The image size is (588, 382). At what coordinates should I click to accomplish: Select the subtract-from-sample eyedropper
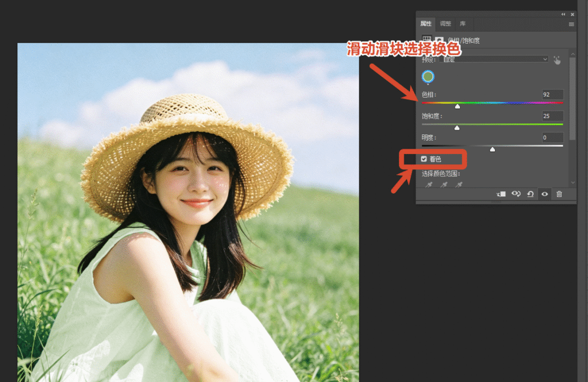click(x=459, y=184)
